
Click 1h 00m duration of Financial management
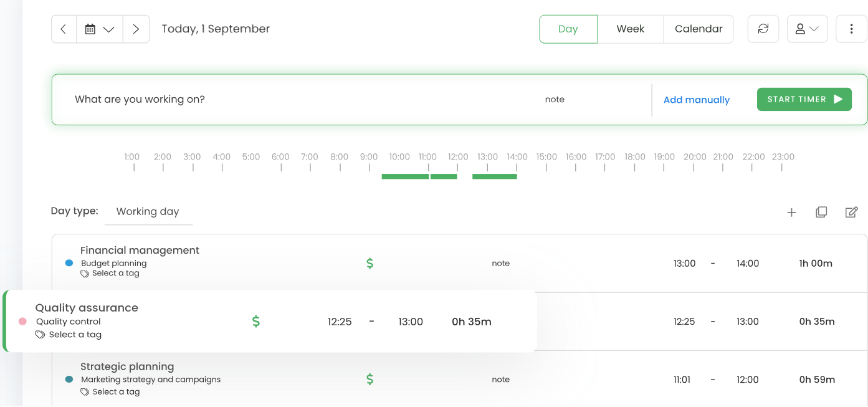[x=816, y=264]
